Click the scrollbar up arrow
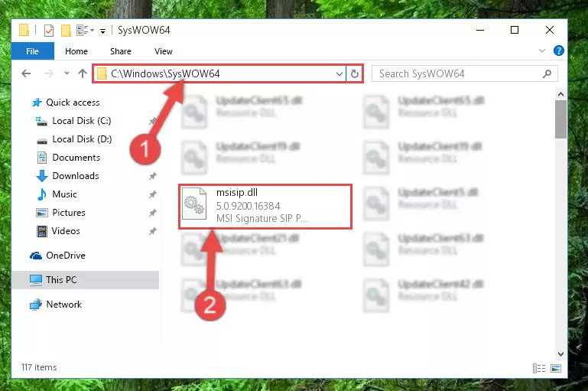 (560, 94)
